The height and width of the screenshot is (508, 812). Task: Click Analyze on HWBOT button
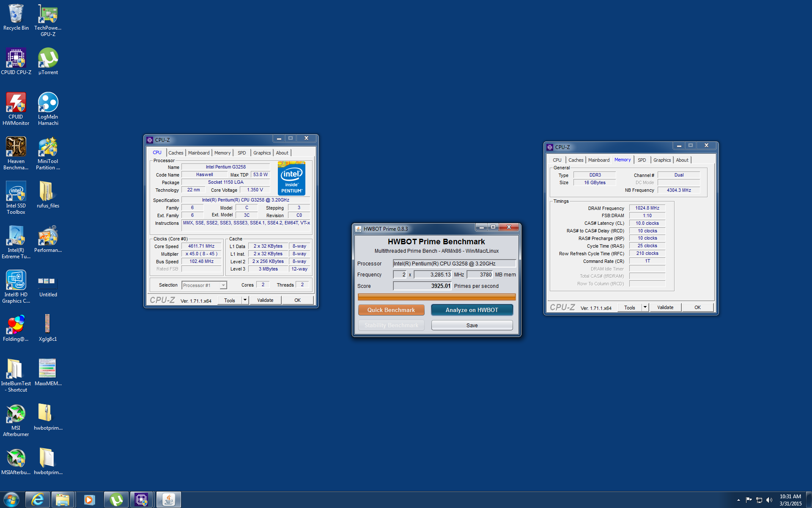[472, 310]
